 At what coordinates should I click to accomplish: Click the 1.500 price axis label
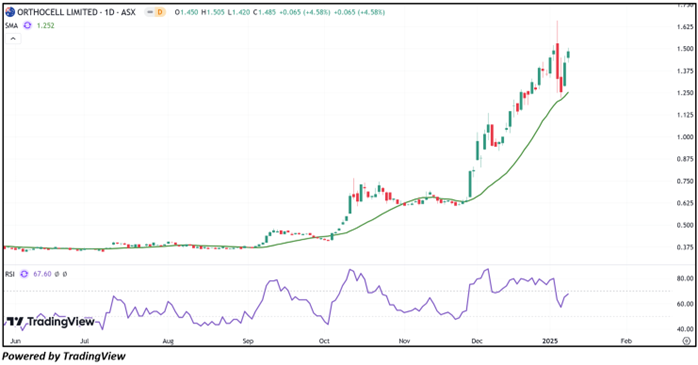pos(684,49)
